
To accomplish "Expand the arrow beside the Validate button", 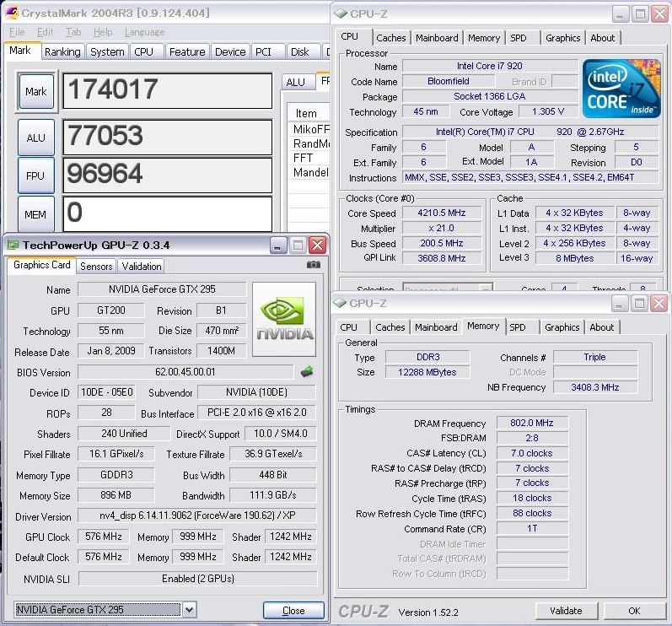I will pos(590,611).
